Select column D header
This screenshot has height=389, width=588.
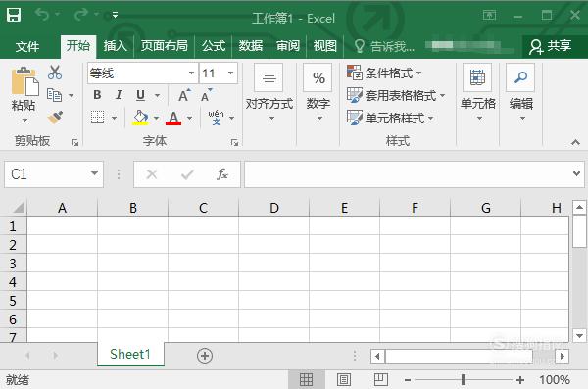point(273,208)
